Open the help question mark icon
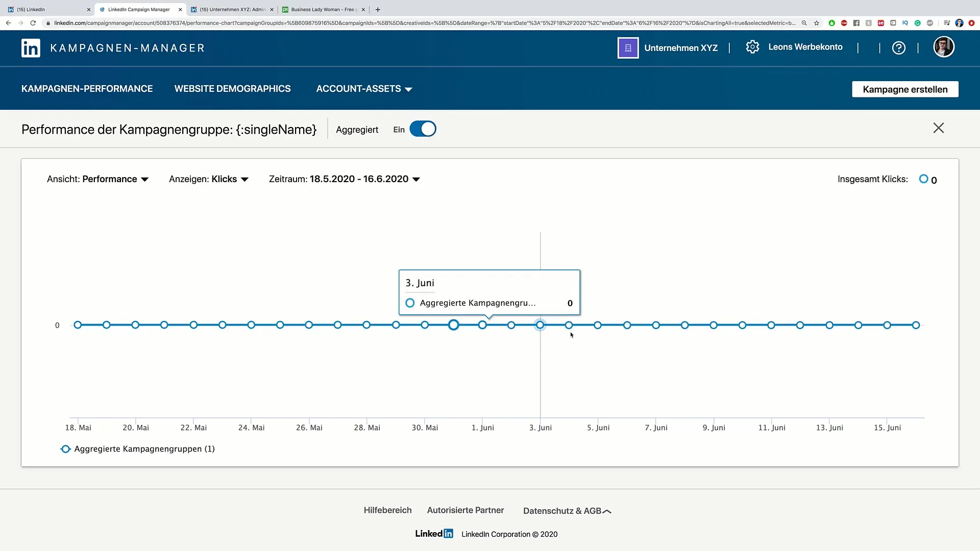The image size is (980, 551). tap(898, 48)
